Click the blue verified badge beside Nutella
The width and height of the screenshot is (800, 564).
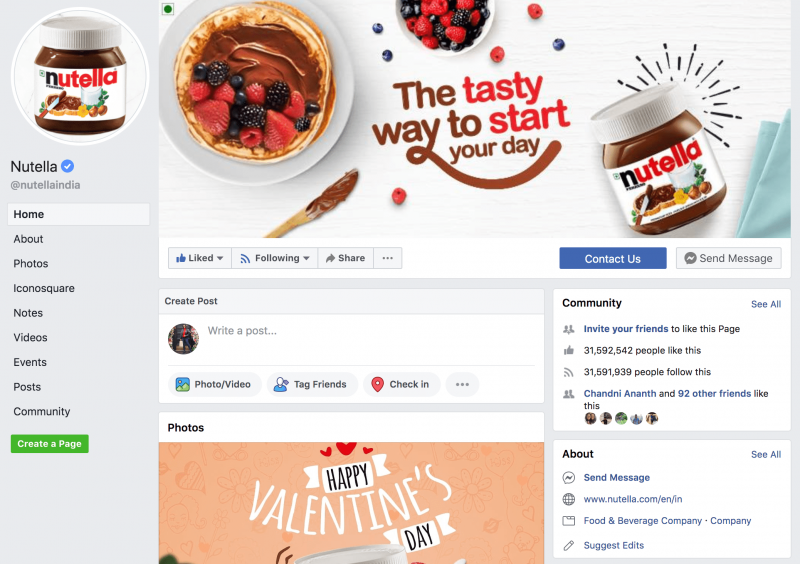tap(67, 166)
